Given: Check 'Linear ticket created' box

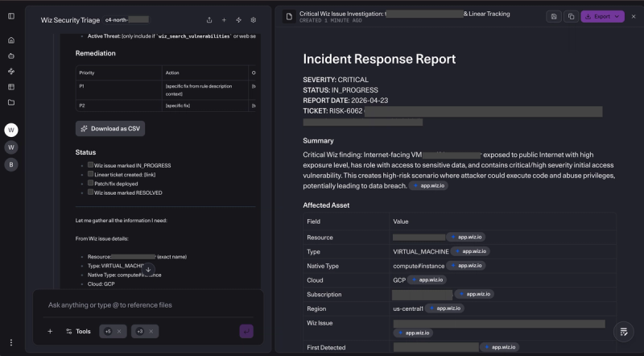Looking at the screenshot, I should (x=90, y=174).
